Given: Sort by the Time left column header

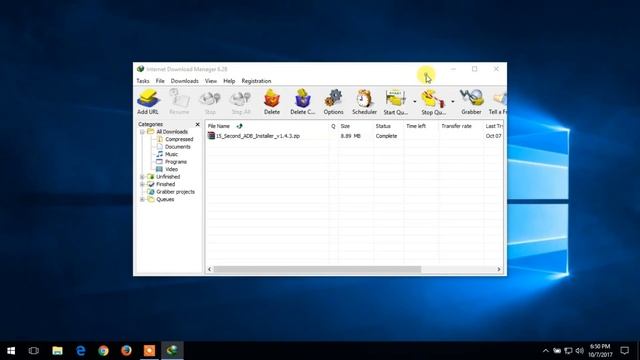Looking at the screenshot, I should pos(421,126).
